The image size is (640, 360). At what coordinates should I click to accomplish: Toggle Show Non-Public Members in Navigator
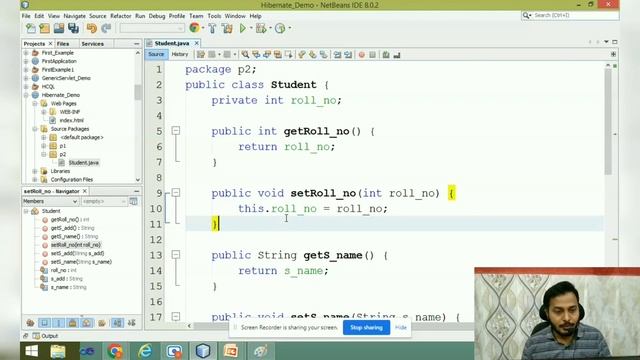(73, 323)
